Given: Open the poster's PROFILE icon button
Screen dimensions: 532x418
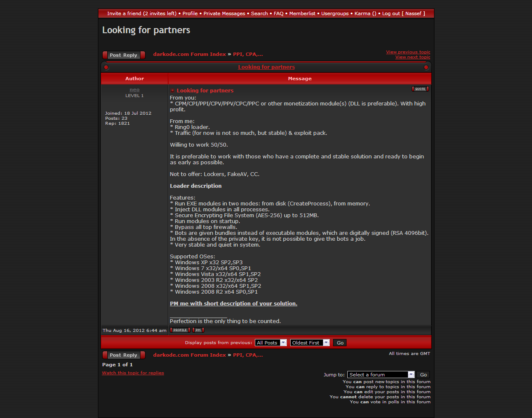Looking at the screenshot, I should coord(180,330).
